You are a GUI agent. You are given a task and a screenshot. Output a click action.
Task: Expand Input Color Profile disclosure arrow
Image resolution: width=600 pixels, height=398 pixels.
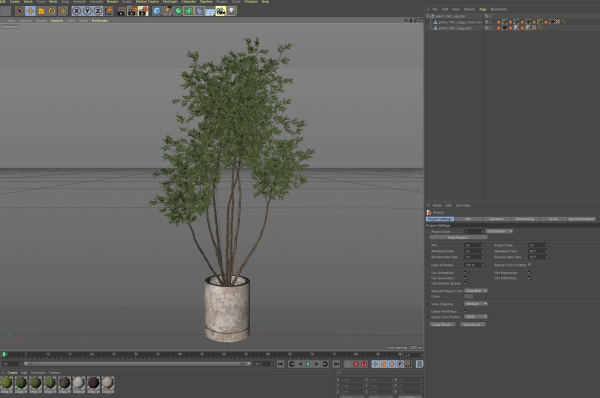pyautogui.click(x=428, y=317)
